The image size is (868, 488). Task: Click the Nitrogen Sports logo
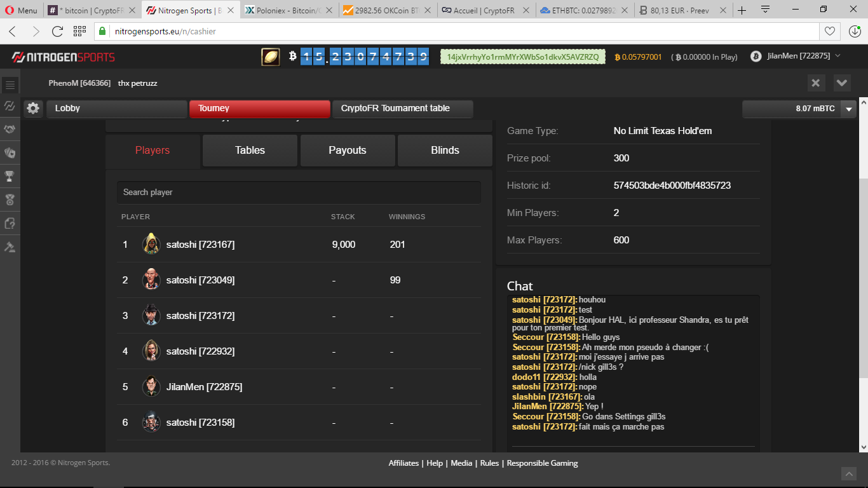(64, 57)
